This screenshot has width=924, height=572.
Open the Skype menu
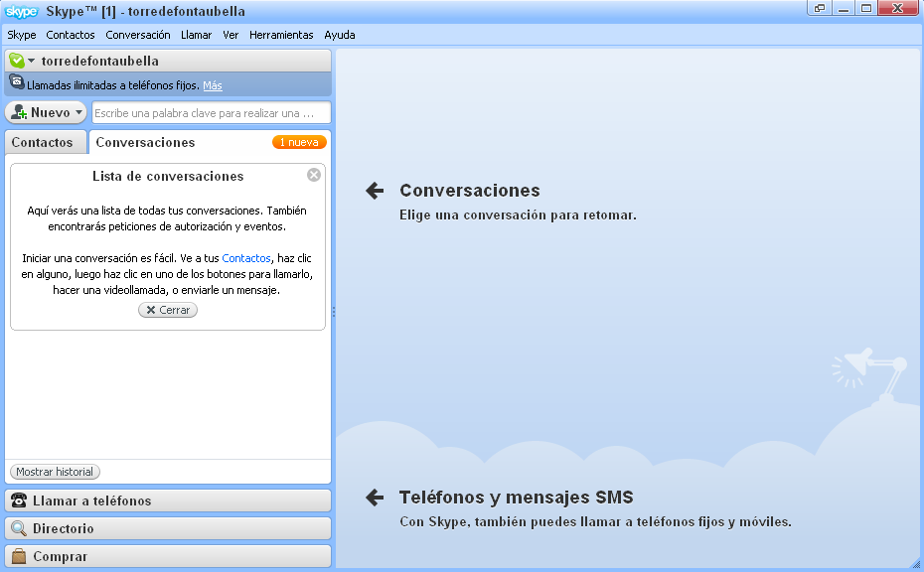pos(22,35)
